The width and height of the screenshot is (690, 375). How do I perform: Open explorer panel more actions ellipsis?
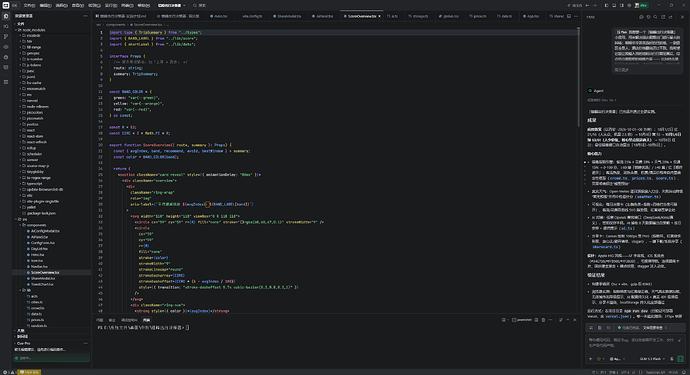coord(85,16)
